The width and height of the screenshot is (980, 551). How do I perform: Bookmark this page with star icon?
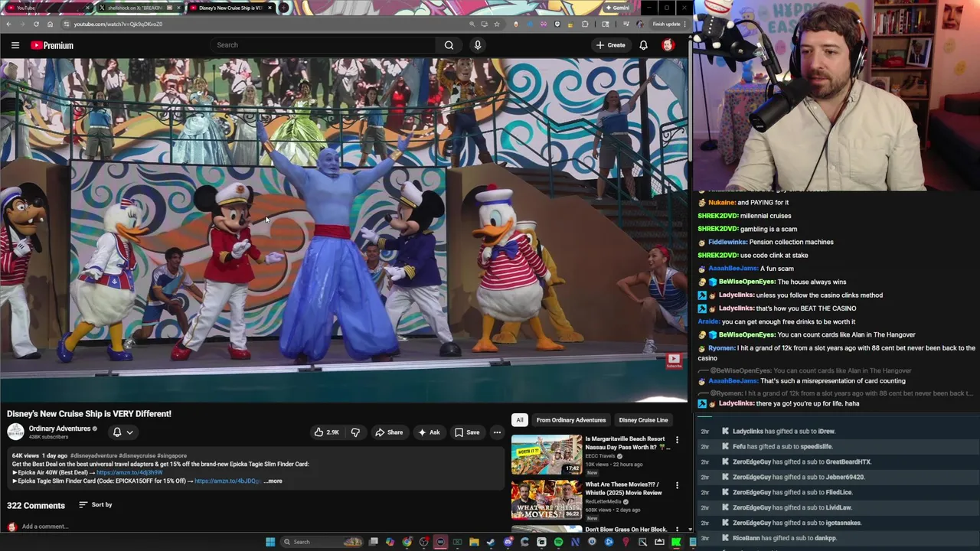pyautogui.click(x=497, y=24)
